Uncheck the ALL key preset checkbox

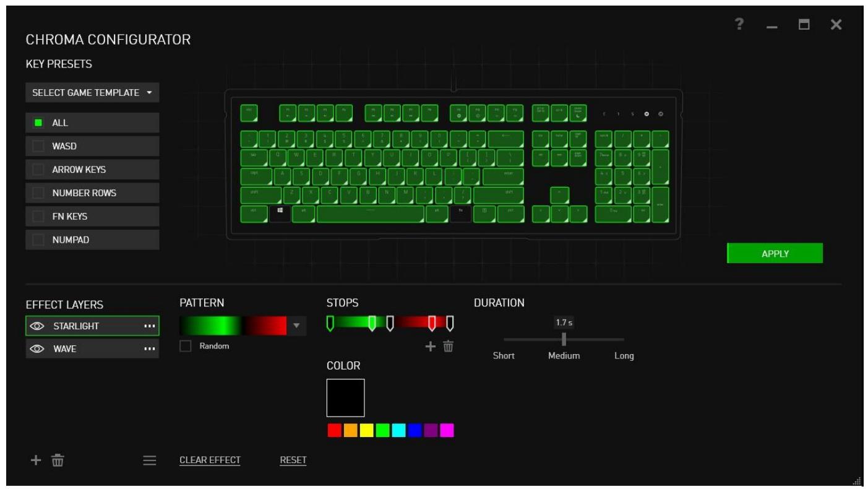[x=38, y=123]
